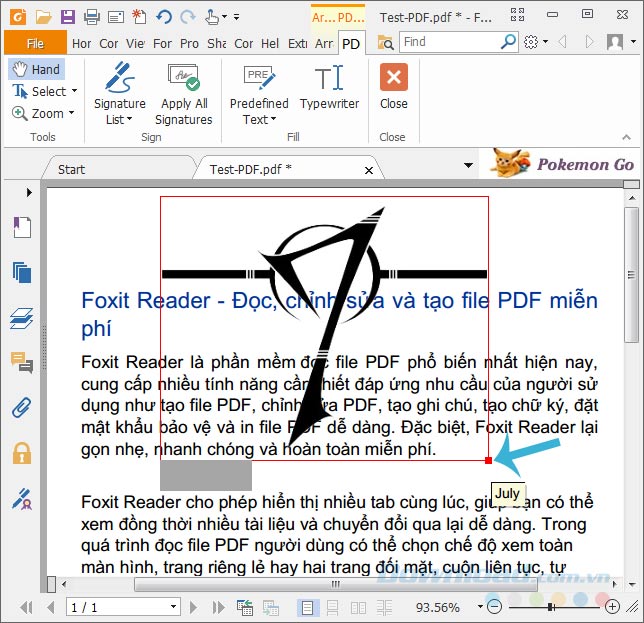Image resolution: width=644 pixels, height=623 pixels.
Task: Open the Signature List tool
Action: (120, 94)
